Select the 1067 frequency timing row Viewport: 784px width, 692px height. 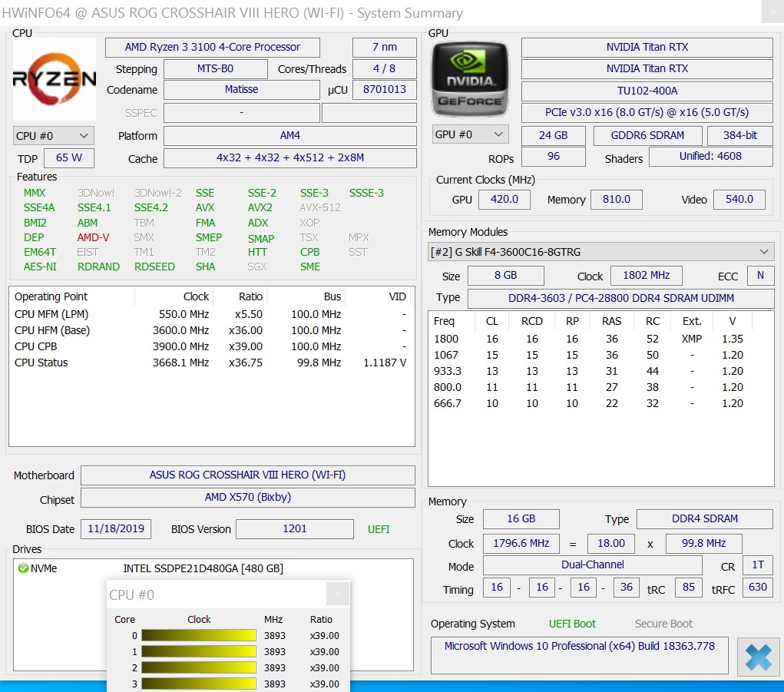click(x=600, y=355)
